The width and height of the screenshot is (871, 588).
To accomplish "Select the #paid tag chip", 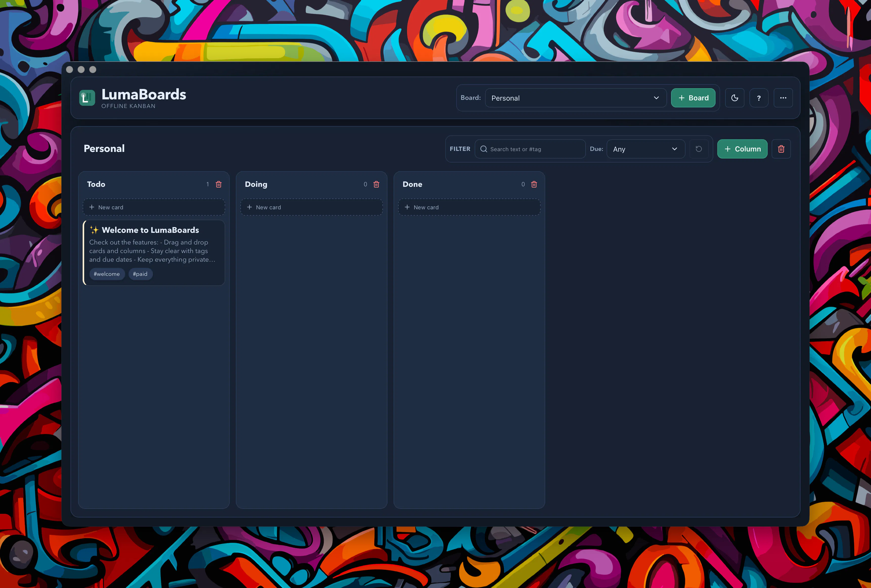I will pos(140,274).
